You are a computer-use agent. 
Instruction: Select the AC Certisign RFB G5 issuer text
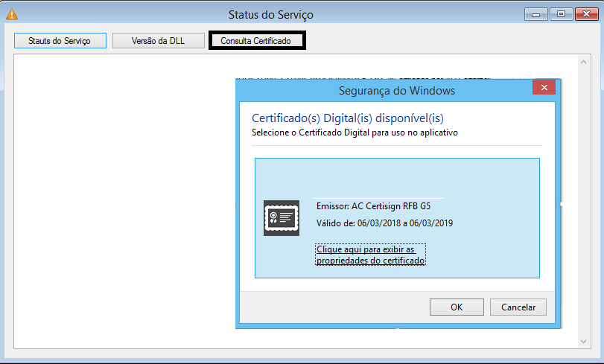point(374,206)
